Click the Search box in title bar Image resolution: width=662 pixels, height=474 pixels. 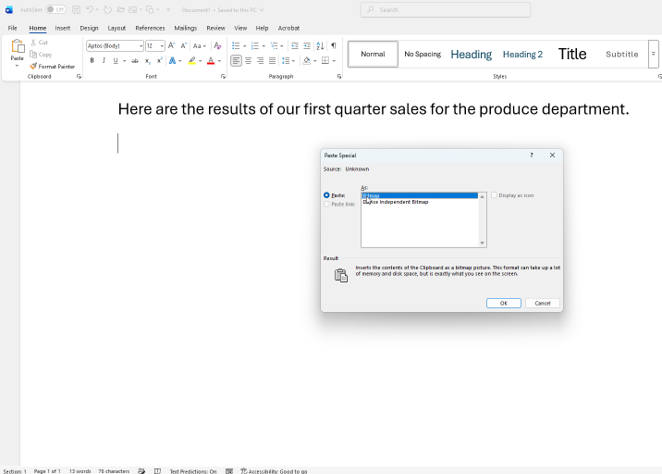[445, 10]
